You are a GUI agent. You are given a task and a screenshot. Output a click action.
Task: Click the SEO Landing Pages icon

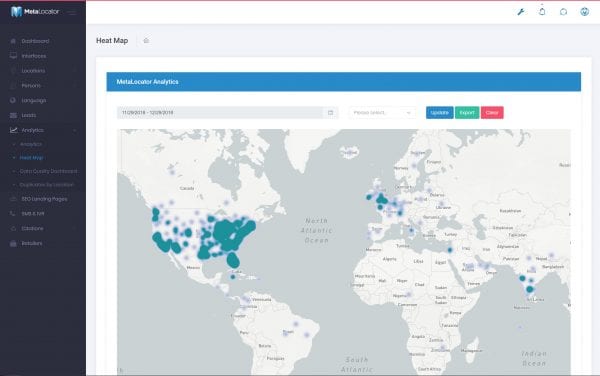click(13, 199)
